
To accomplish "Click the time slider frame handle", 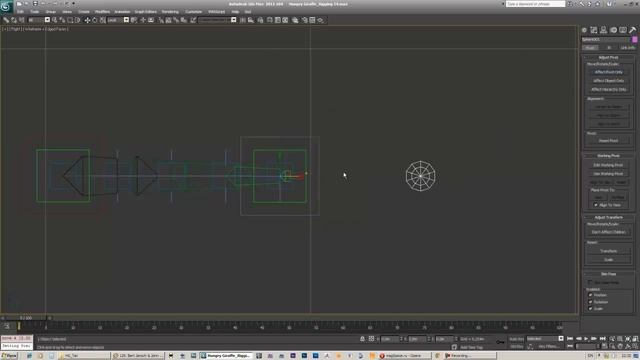I will click(x=25, y=318).
